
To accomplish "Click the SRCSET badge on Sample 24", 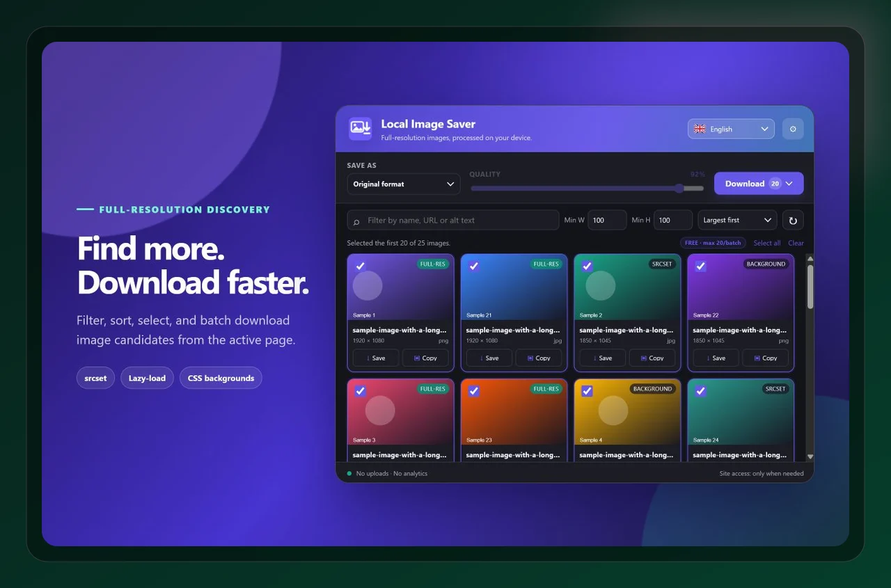I will (775, 389).
